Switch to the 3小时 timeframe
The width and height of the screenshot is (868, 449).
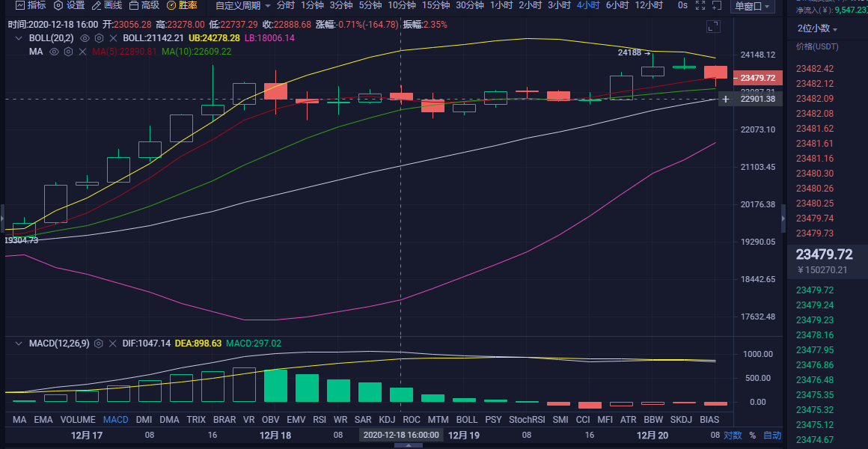click(559, 5)
